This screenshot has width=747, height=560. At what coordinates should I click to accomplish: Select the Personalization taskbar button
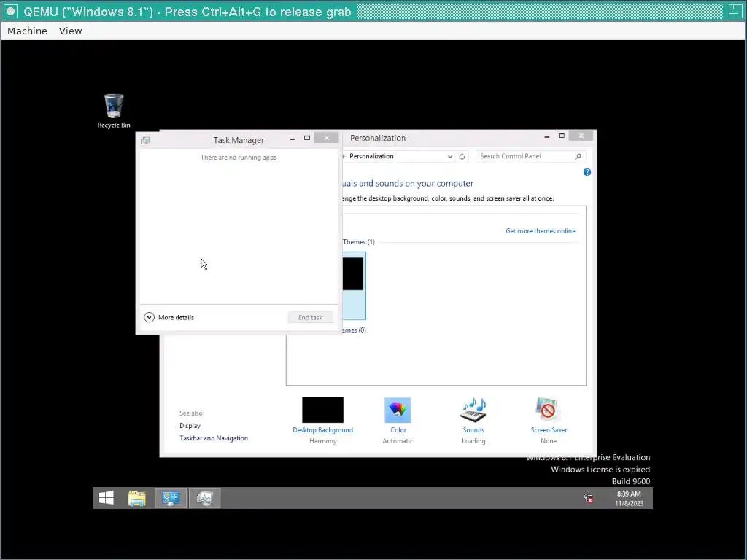tap(171, 498)
